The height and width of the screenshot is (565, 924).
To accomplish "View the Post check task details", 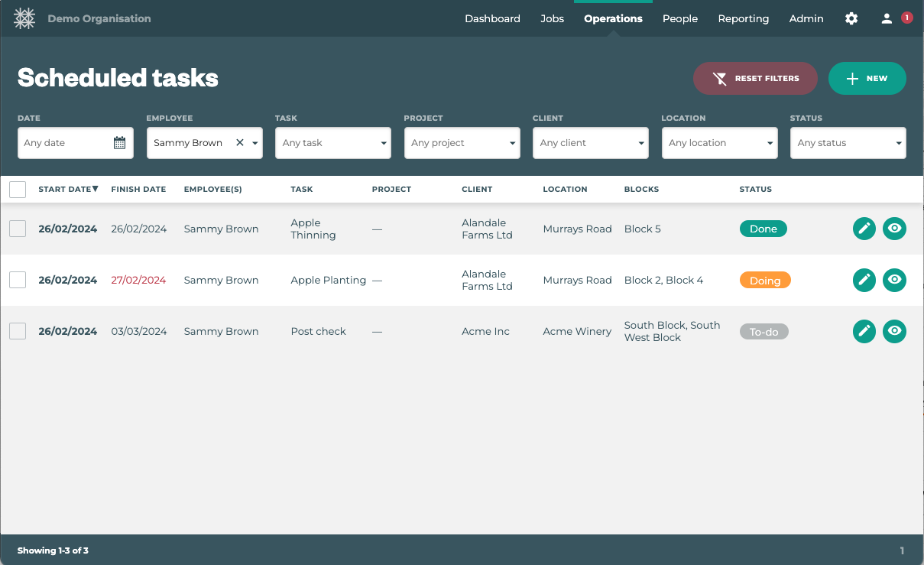I will [894, 331].
